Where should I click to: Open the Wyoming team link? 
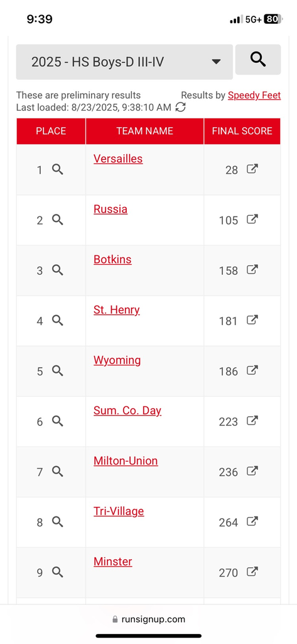tap(117, 360)
